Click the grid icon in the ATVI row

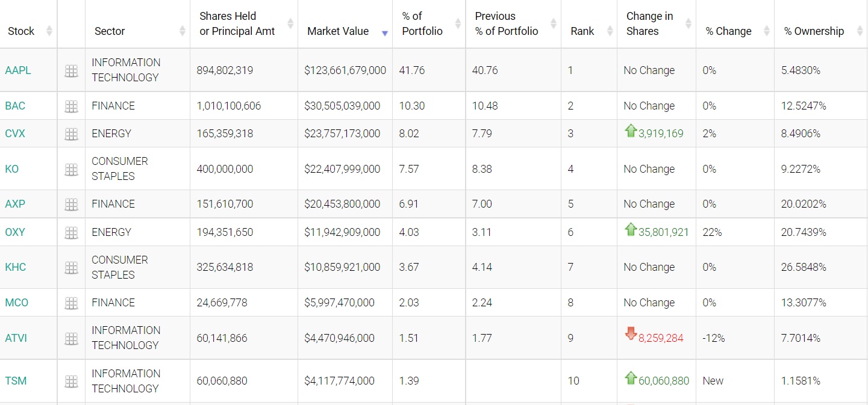[71, 339]
